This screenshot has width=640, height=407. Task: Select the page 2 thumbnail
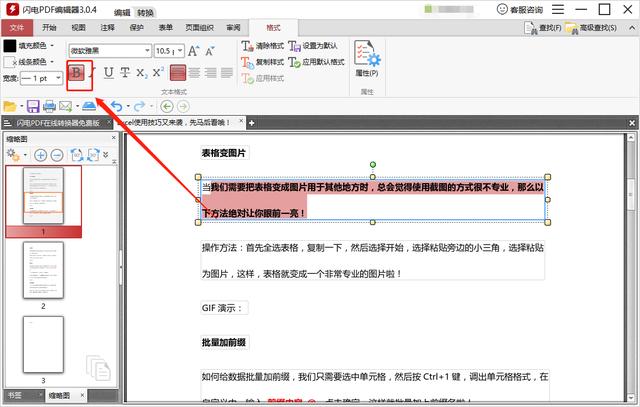tap(43, 270)
